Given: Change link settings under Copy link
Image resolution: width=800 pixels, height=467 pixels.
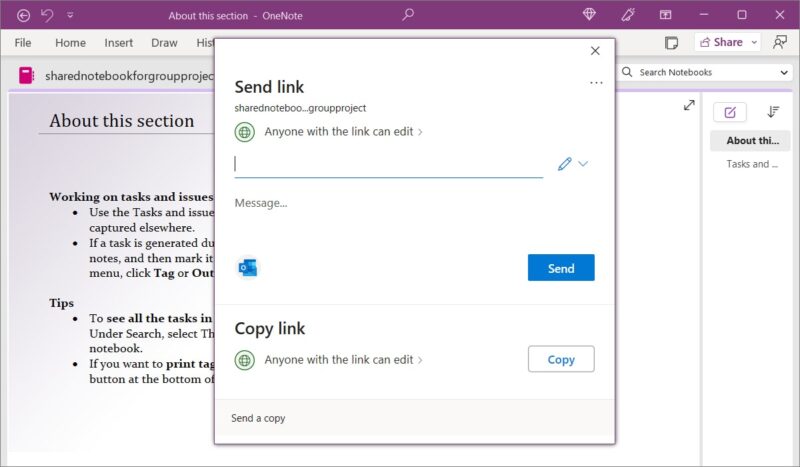Looking at the screenshot, I should coord(343,360).
